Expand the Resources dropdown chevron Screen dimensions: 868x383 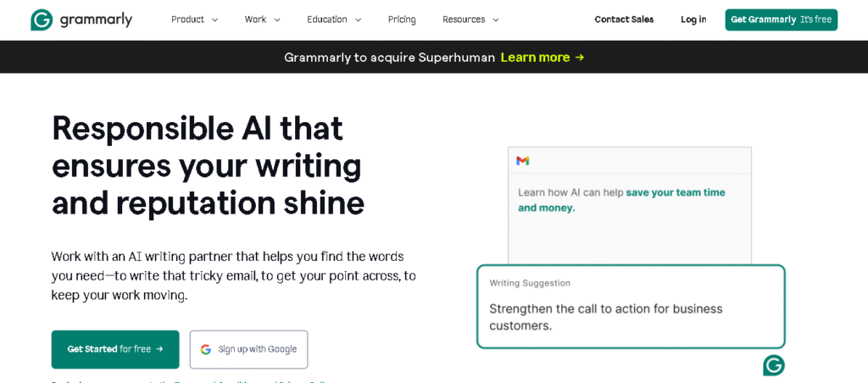[x=496, y=19]
